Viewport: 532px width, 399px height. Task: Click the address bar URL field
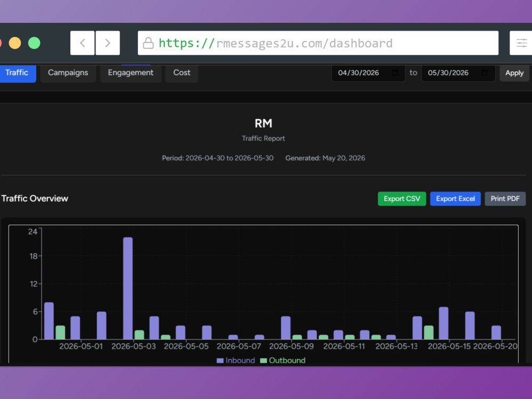click(x=318, y=43)
